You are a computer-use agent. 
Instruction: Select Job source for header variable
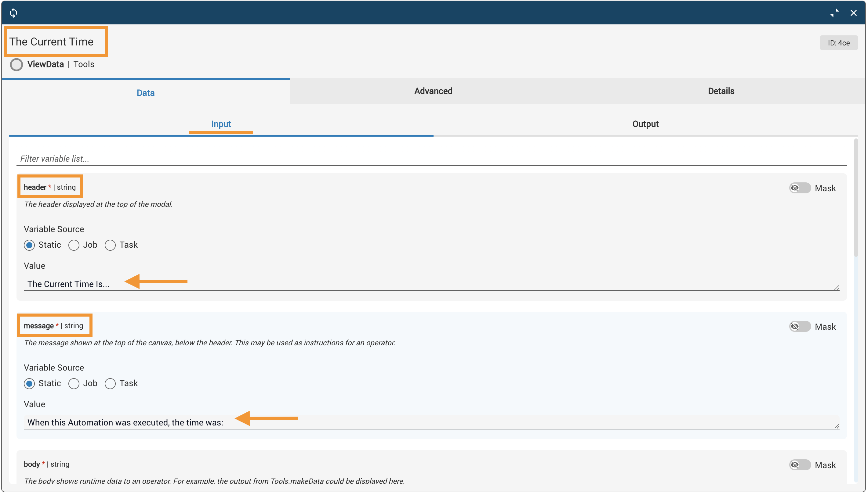tap(74, 245)
